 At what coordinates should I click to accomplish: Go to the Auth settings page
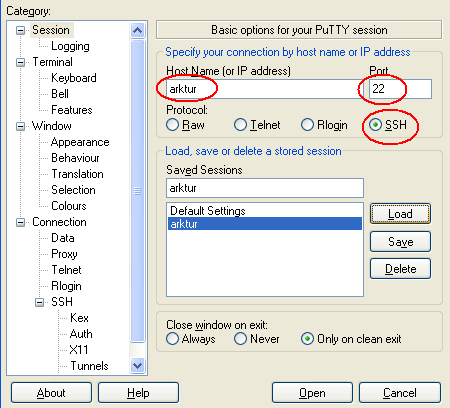(x=81, y=334)
